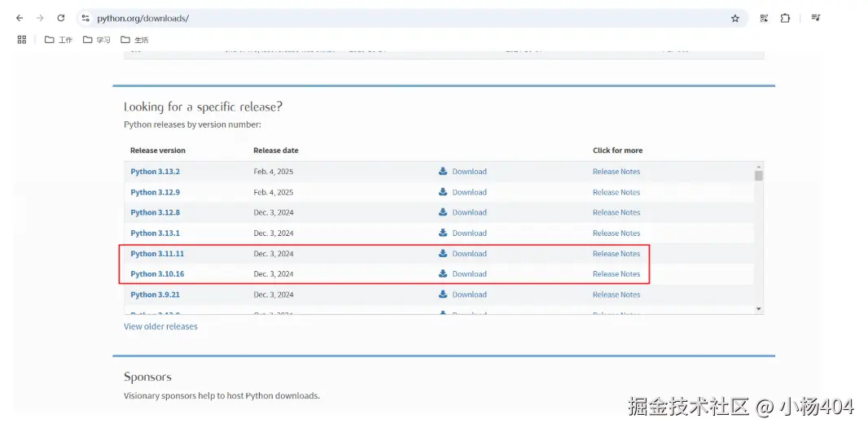Open the Python 3.12.9 release link

pyautogui.click(x=155, y=192)
